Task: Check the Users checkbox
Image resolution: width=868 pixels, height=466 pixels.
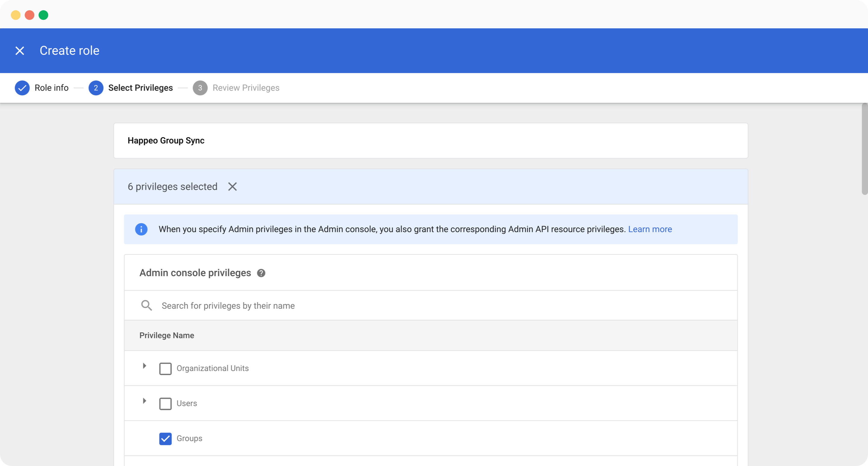Action: point(165,404)
